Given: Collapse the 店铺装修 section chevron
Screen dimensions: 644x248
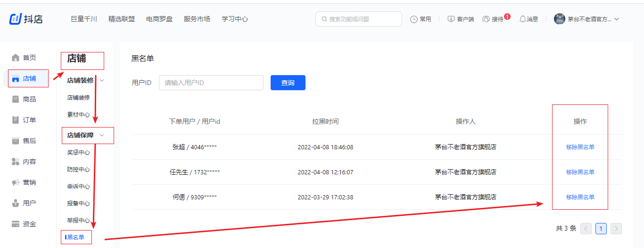Looking at the screenshot, I should click(102, 80).
